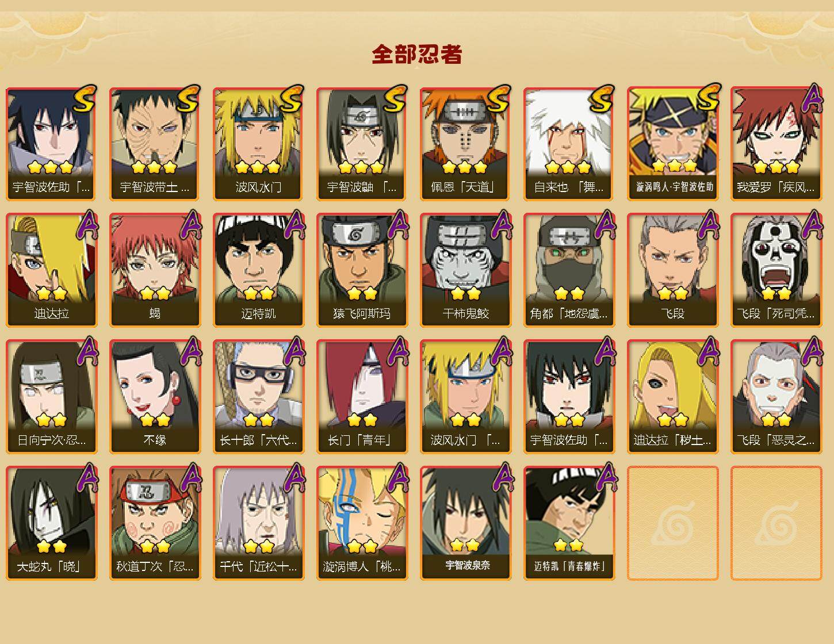Click the 蝎 ninja portrait
The width and height of the screenshot is (834, 644).
coord(155,270)
